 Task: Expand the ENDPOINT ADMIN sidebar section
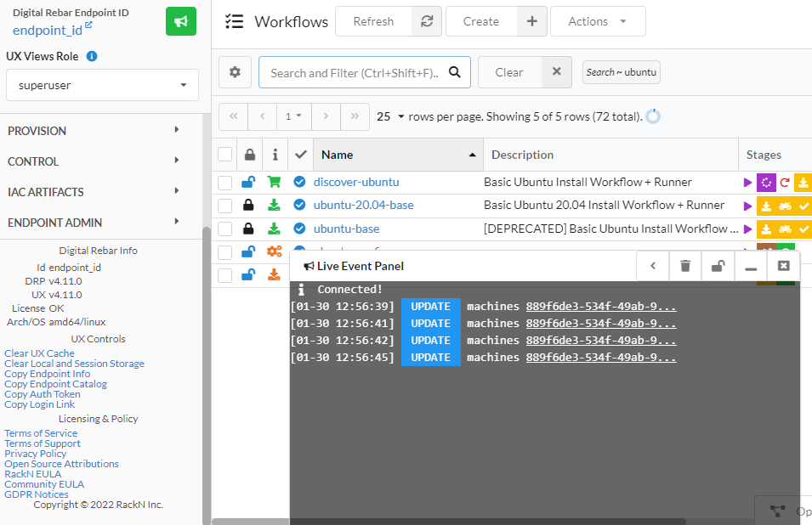click(94, 223)
